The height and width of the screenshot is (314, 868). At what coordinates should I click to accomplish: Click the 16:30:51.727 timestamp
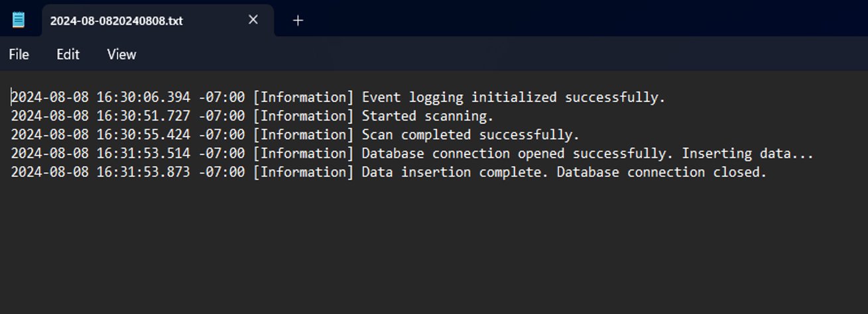pyautogui.click(x=143, y=116)
